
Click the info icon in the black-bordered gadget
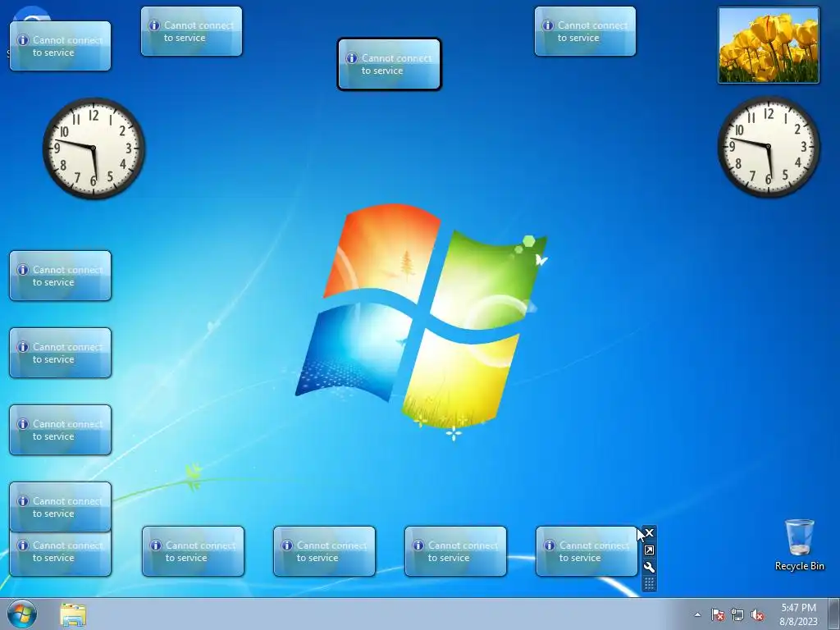tap(351, 58)
